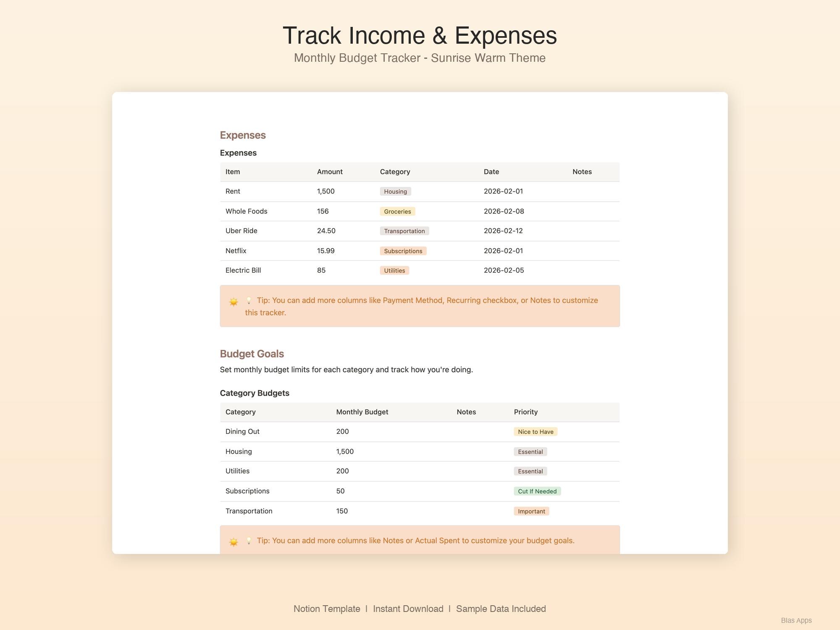Click the Dining Out category cell
Screen dimensions: 840x630
tap(242, 432)
